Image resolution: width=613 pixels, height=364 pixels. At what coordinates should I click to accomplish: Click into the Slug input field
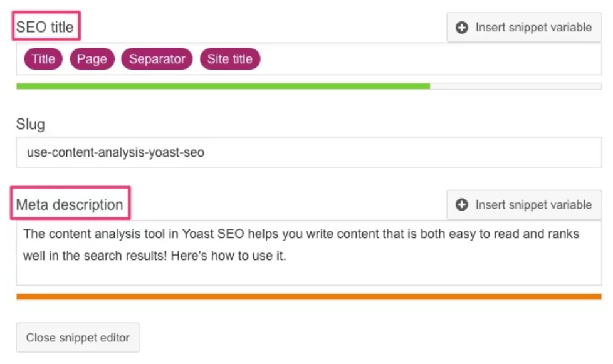click(x=309, y=152)
